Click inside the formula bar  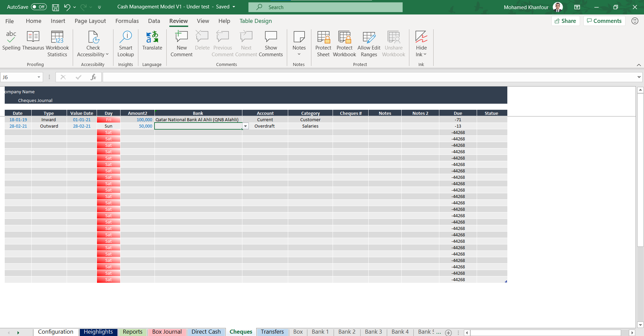[x=369, y=77]
